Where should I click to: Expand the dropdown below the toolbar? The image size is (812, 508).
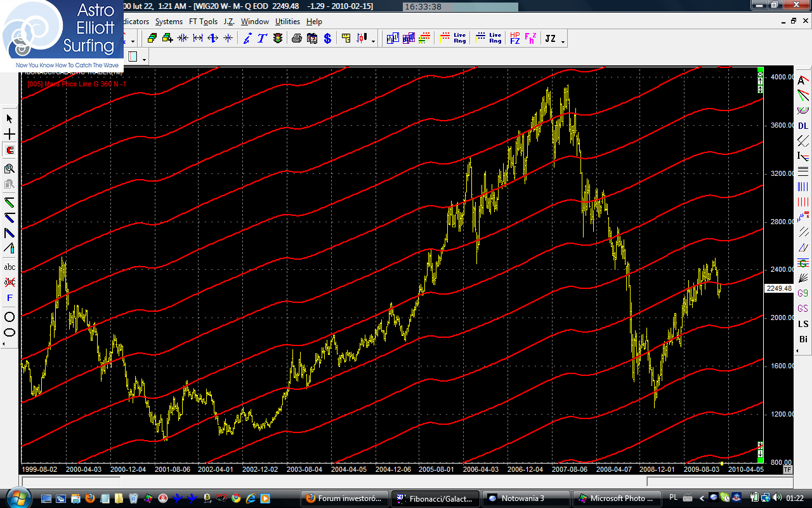(x=145, y=59)
